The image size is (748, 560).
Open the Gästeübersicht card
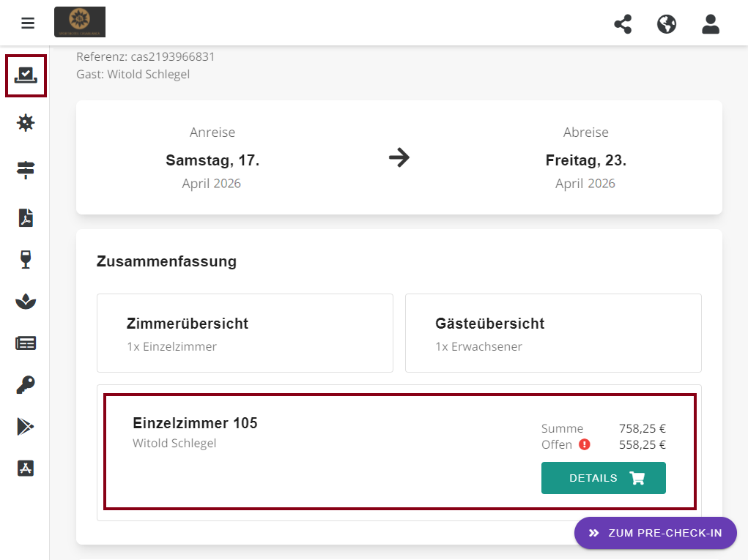553,333
